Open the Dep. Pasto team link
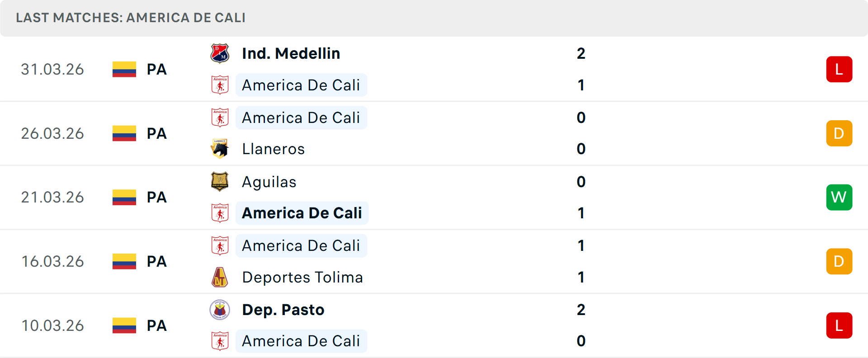The width and height of the screenshot is (868, 358). (283, 310)
